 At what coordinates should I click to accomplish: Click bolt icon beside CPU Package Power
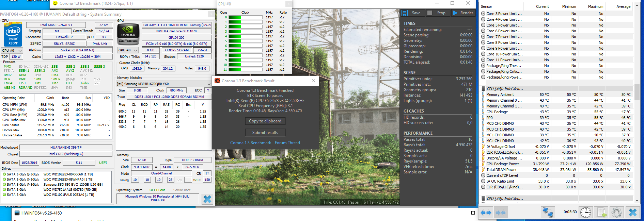click(483, 164)
